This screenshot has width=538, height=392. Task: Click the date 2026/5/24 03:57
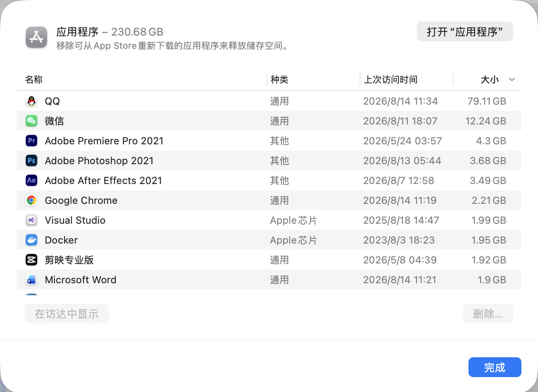pos(403,141)
